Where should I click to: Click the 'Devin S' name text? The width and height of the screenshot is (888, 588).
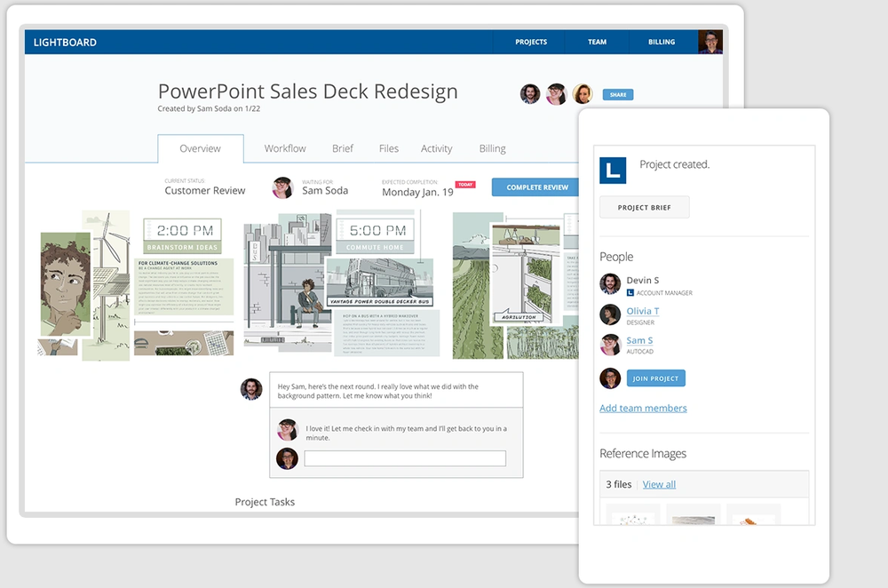point(643,281)
